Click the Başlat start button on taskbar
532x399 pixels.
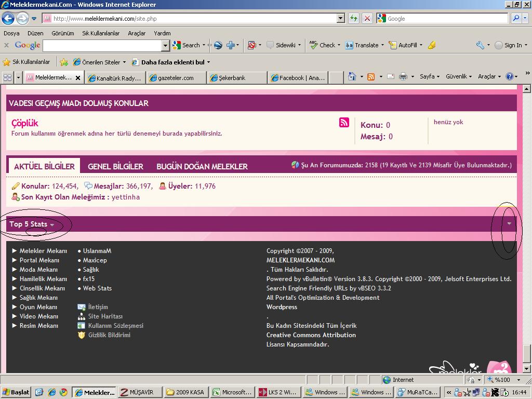pyautogui.click(x=16, y=392)
